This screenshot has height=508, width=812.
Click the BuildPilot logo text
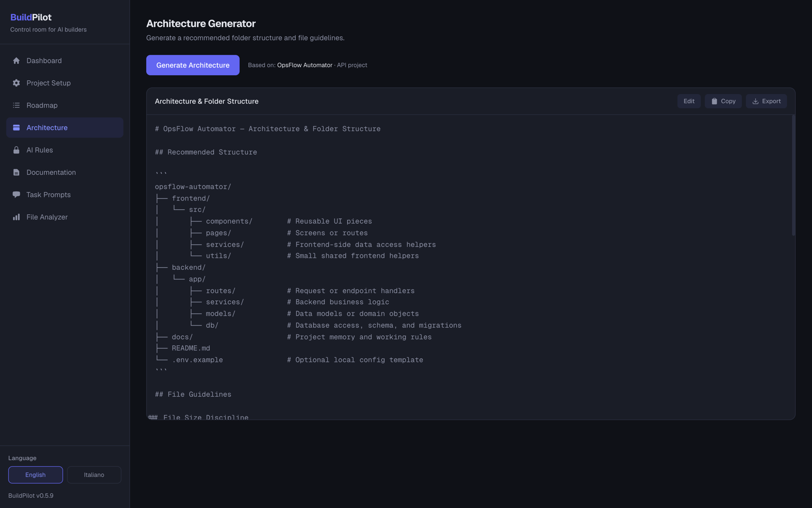click(31, 17)
